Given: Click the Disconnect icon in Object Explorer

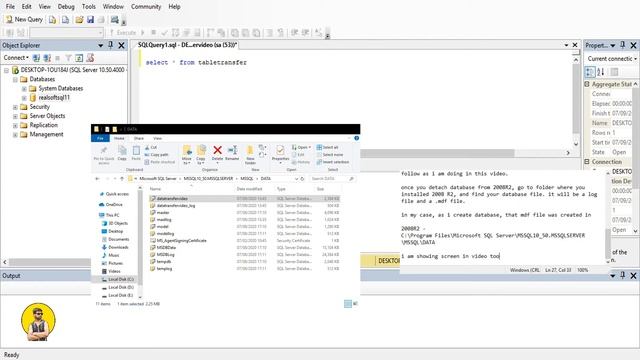Looking at the screenshot, I should click(47, 58).
